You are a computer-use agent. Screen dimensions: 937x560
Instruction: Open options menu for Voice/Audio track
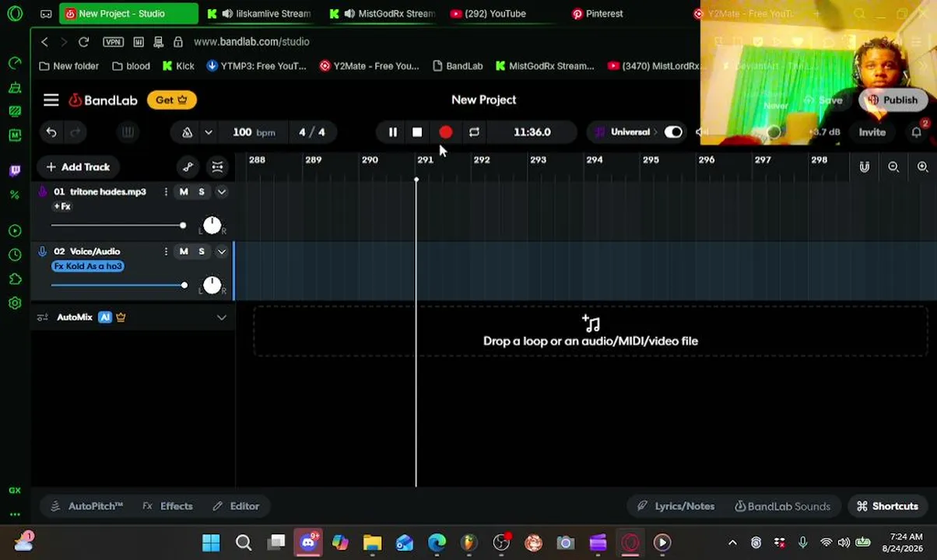pyautogui.click(x=166, y=251)
